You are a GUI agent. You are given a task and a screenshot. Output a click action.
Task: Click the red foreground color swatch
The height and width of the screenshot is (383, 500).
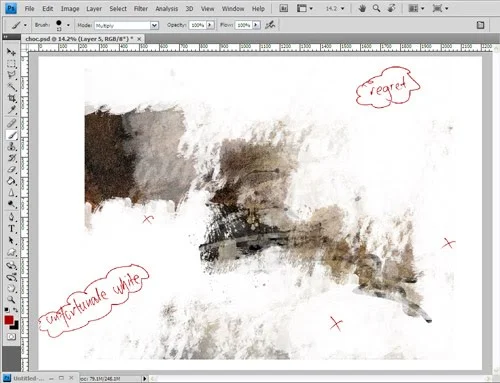(x=9, y=320)
